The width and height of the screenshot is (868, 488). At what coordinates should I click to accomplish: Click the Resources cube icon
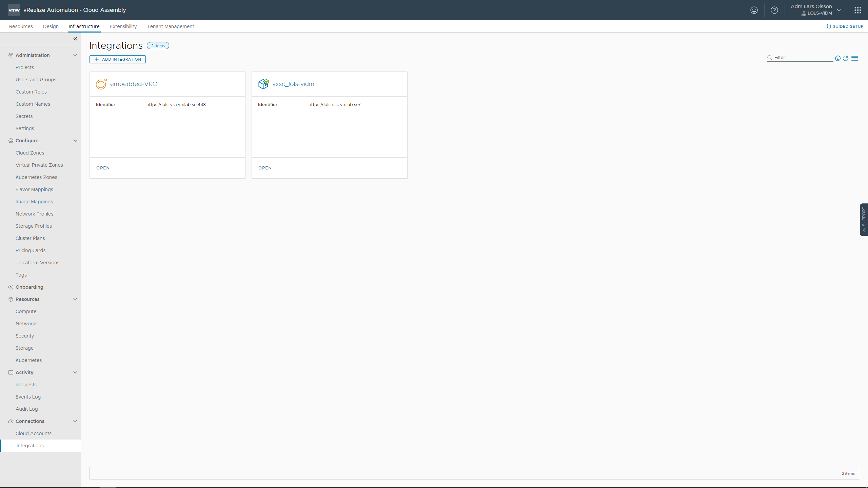pos(11,299)
